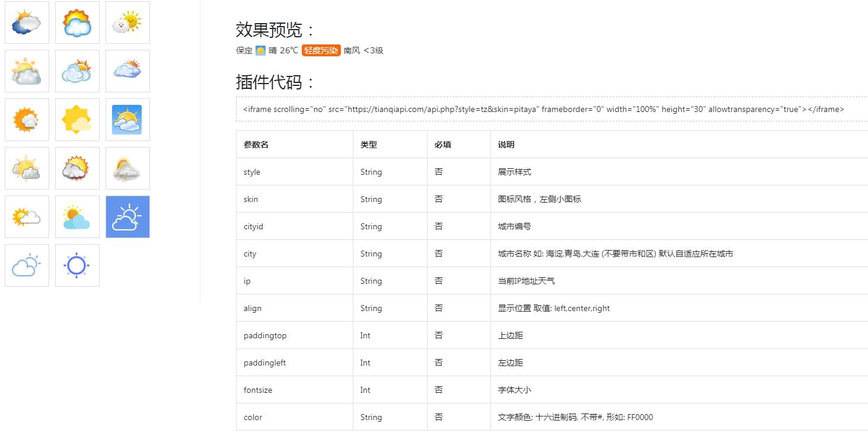The image size is (868, 439).
Task: Select pale-rayed sun with two gray clouds icon
Action: [27, 168]
